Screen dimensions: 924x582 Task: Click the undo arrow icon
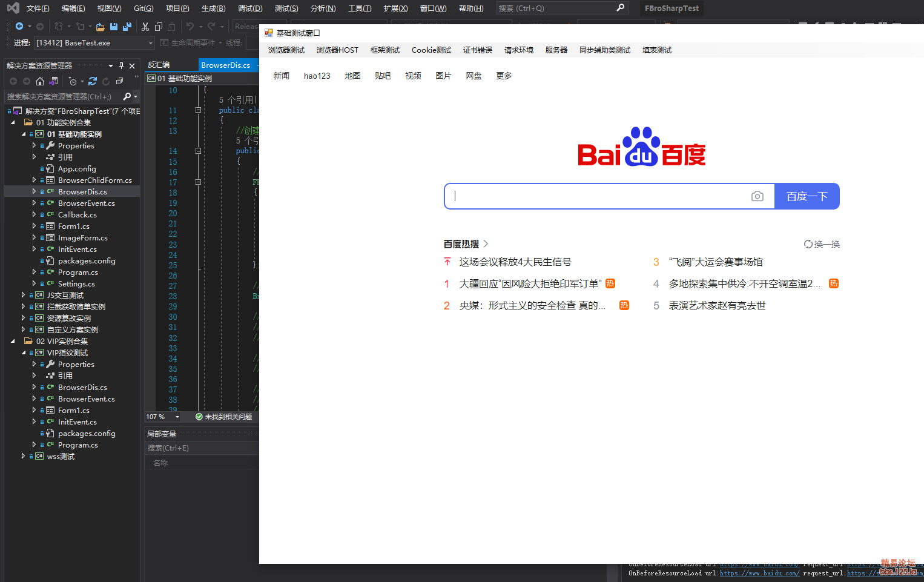click(190, 27)
